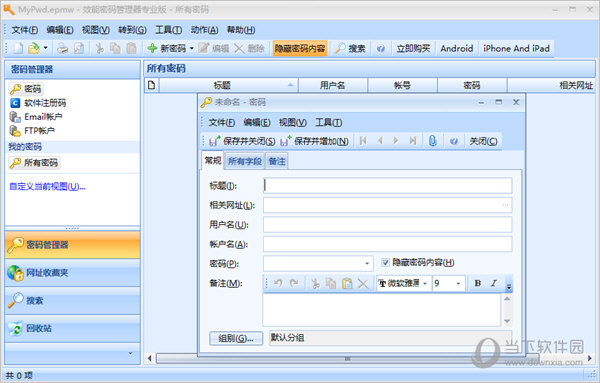This screenshot has height=383, width=600.
Task: Click the 搜索 toolbar button
Action: [351, 48]
